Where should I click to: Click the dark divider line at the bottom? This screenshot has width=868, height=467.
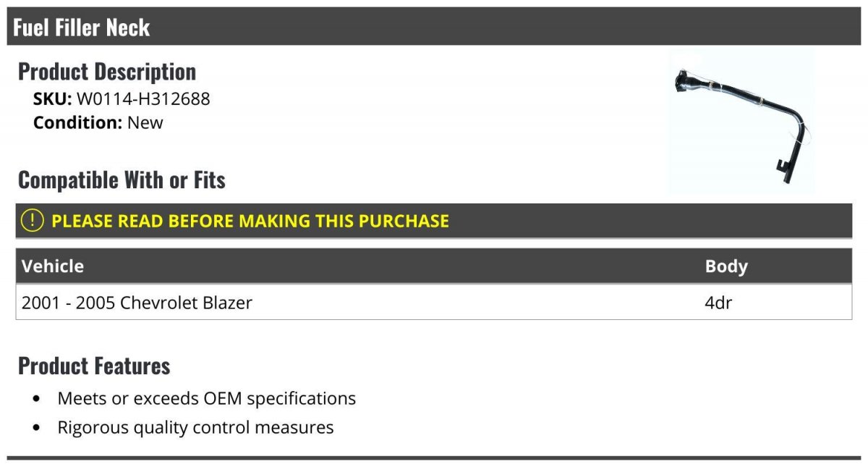click(434, 458)
